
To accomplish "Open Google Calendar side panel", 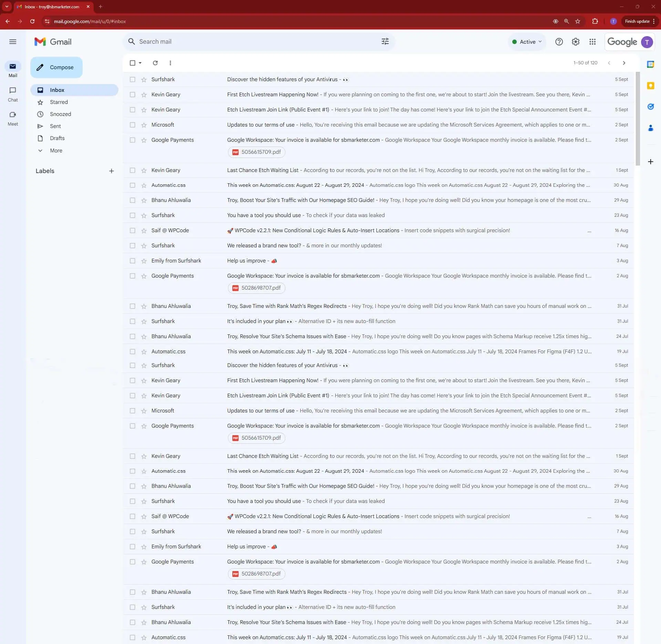I will (x=650, y=64).
